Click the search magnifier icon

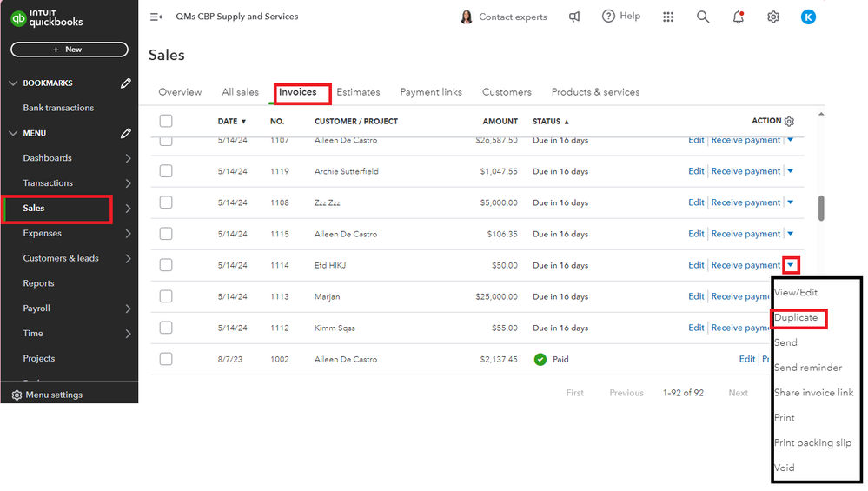[x=703, y=17]
